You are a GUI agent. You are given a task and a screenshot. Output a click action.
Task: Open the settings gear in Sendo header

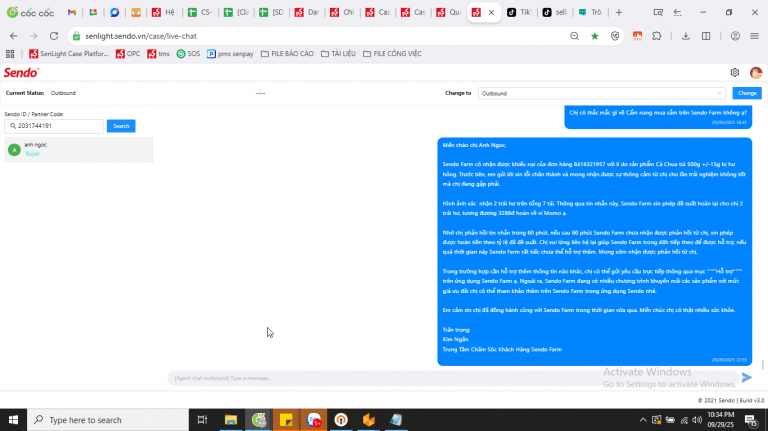(734, 72)
